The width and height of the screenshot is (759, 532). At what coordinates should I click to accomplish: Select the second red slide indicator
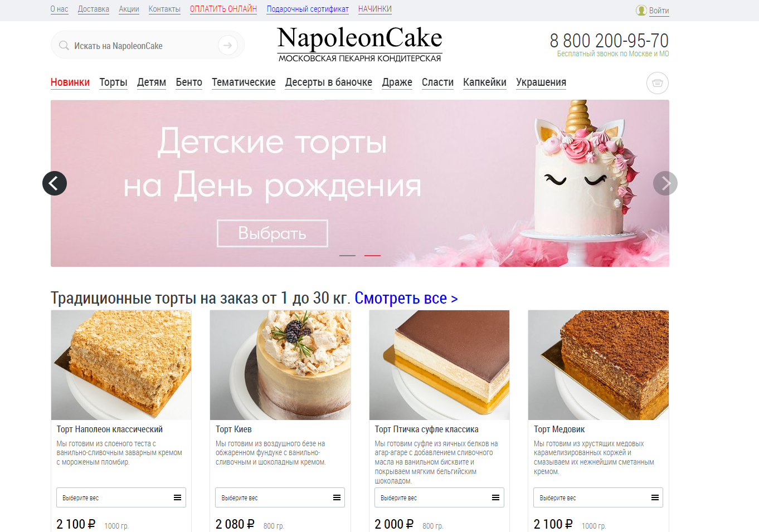[372, 255]
